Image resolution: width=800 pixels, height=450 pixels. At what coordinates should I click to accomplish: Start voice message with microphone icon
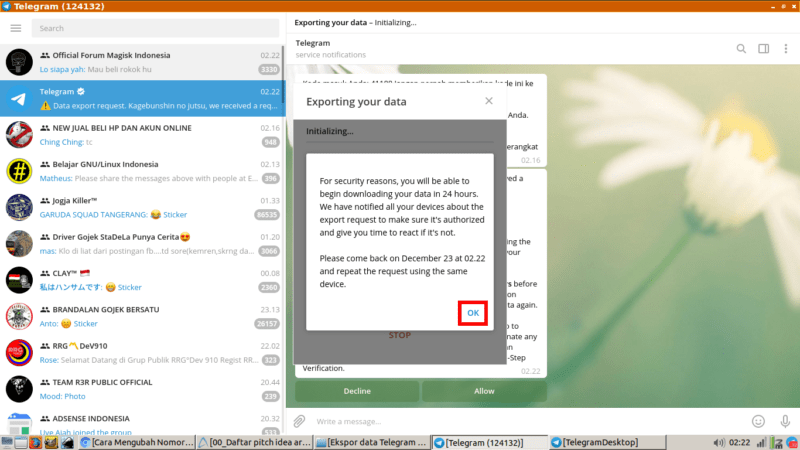785,421
